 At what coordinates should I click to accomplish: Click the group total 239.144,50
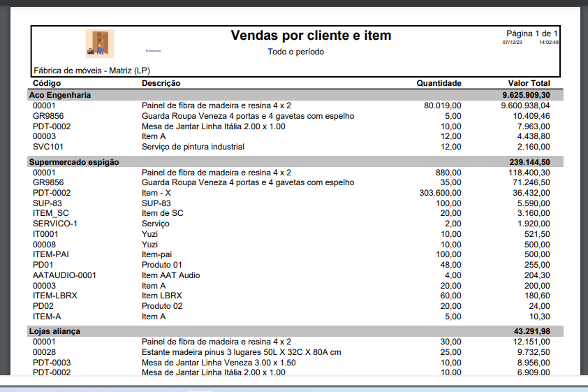tap(529, 162)
